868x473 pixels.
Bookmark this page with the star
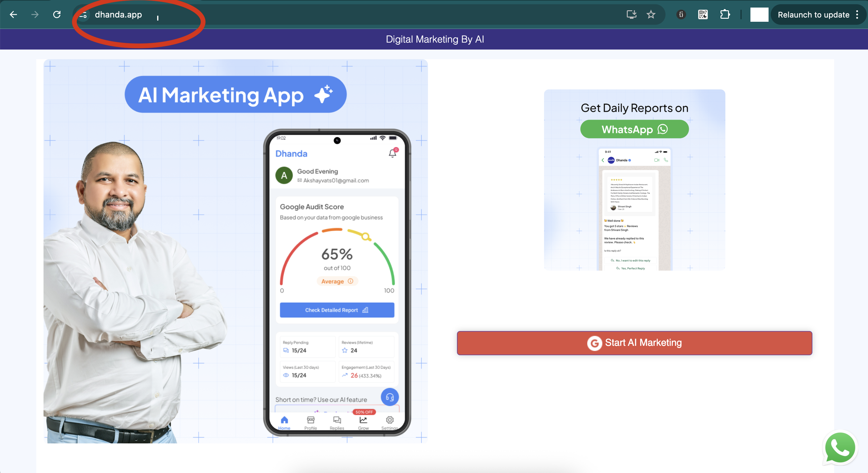point(651,14)
